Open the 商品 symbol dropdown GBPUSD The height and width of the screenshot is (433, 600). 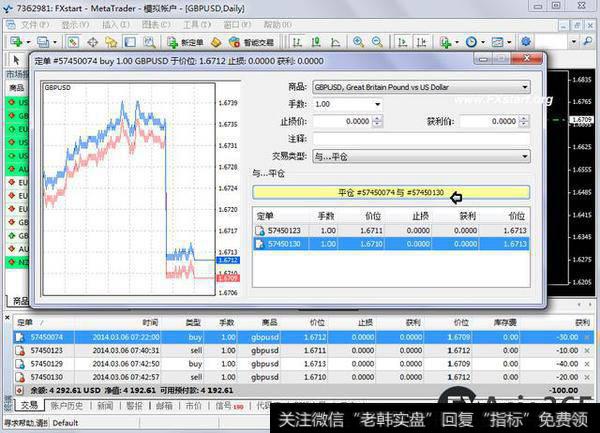[421, 87]
